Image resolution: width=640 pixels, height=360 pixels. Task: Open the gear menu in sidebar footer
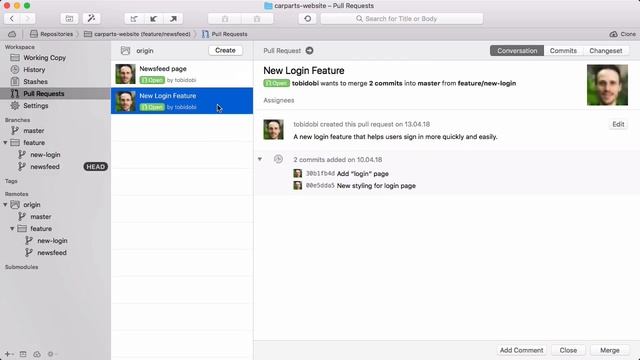click(x=52, y=354)
